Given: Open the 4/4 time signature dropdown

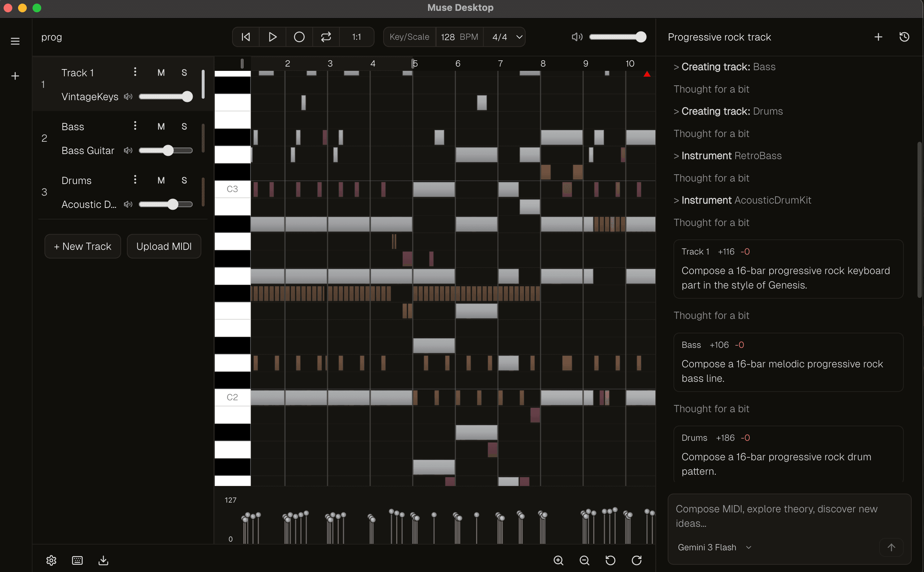Looking at the screenshot, I should click(x=505, y=37).
